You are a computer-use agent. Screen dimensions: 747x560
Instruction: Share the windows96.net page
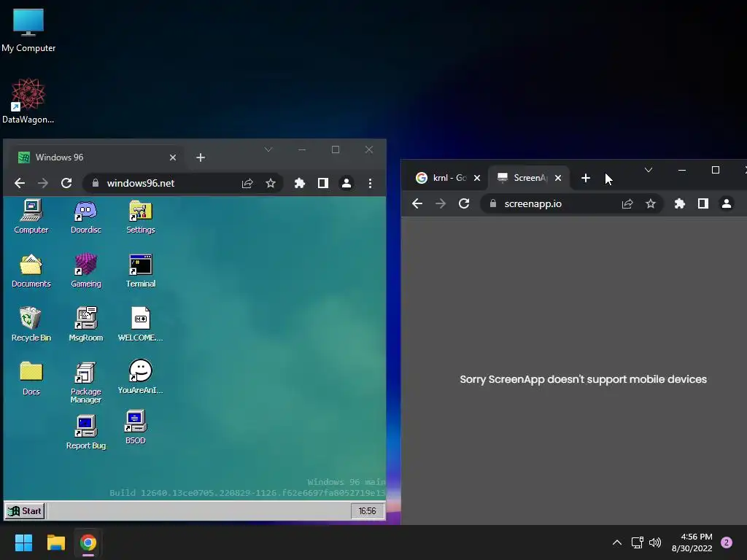pyautogui.click(x=247, y=183)
